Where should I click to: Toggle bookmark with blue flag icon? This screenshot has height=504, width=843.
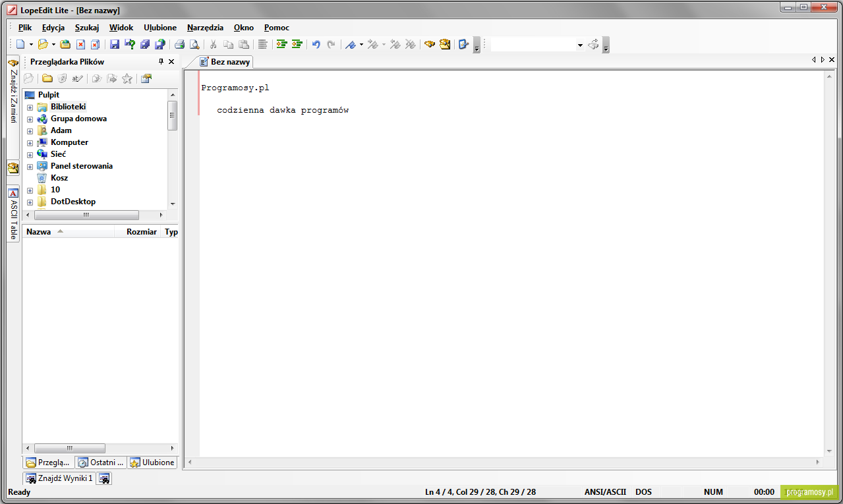(x=351, y=44)
